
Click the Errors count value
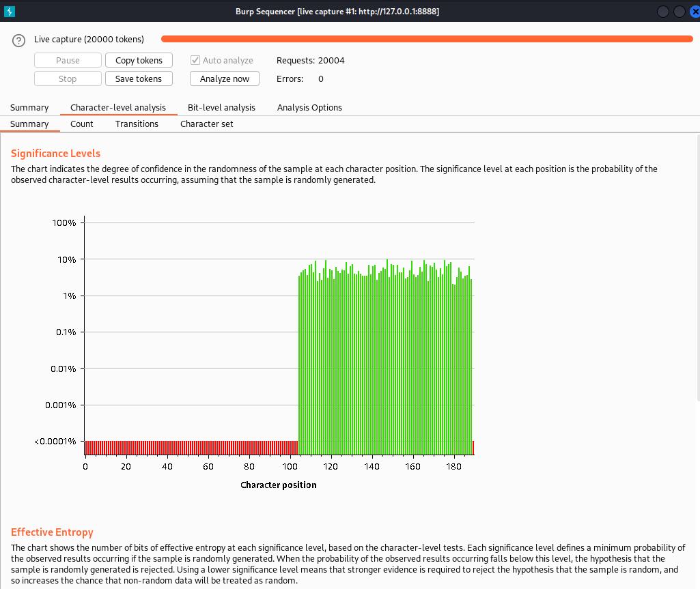point(320,79)
